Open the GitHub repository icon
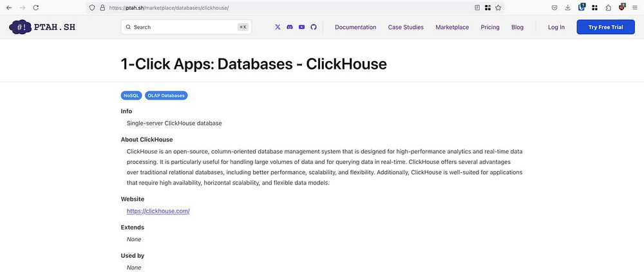The height and width of the screenshot is (272, 644). point(314,27)
